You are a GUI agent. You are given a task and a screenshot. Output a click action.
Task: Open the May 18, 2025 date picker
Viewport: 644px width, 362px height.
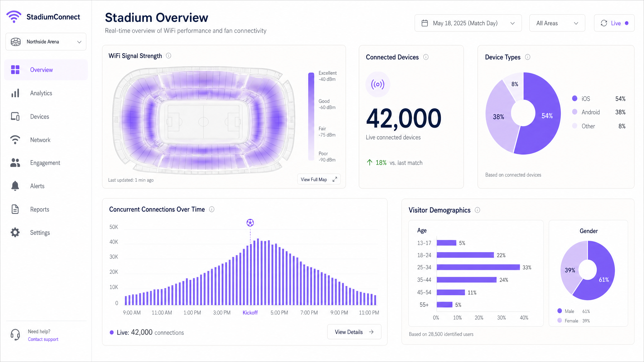point(468,23)
